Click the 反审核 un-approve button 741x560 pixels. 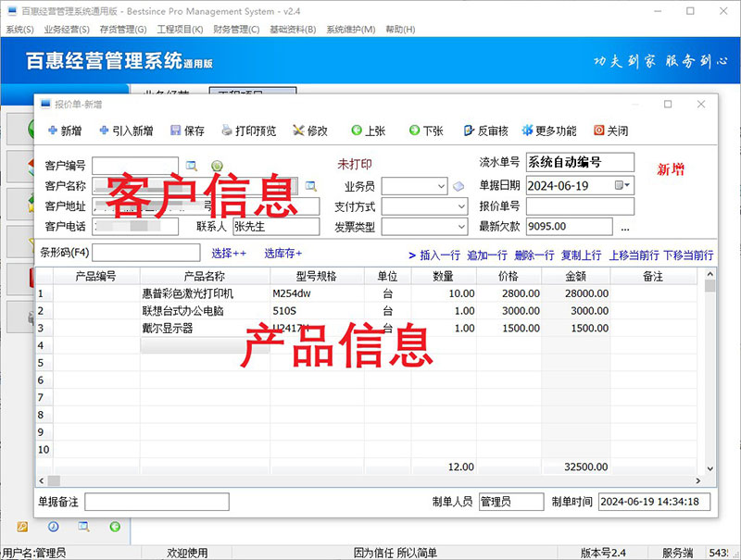[485, 131]
